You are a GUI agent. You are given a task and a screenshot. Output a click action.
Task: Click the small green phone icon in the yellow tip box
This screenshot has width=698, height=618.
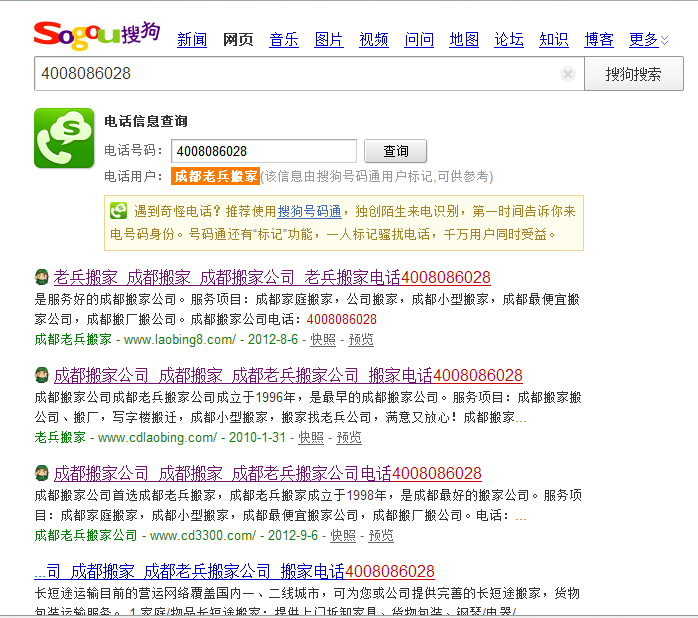[x=118, y=211]
